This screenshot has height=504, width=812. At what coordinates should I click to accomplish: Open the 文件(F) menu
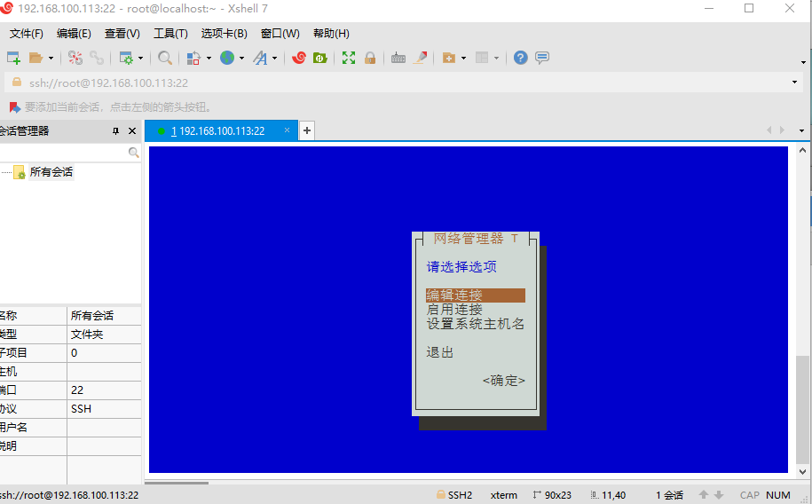tap(27, 34)
